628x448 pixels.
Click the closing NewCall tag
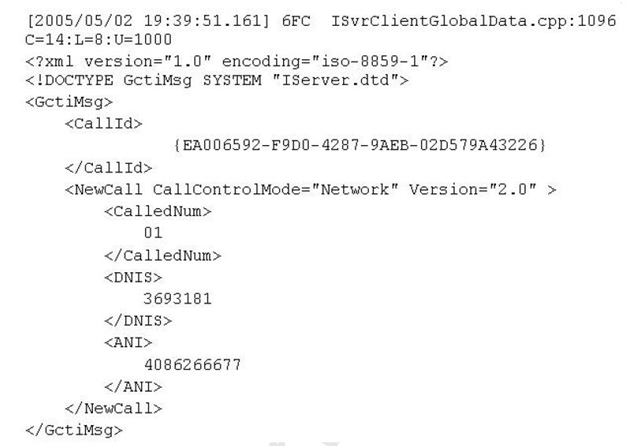(x=113, y=408)
